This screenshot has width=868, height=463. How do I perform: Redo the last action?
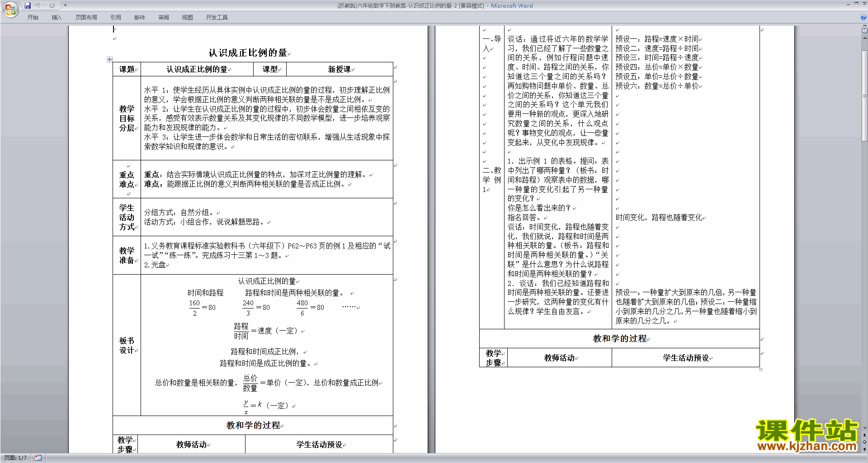(x=52, y=5)
